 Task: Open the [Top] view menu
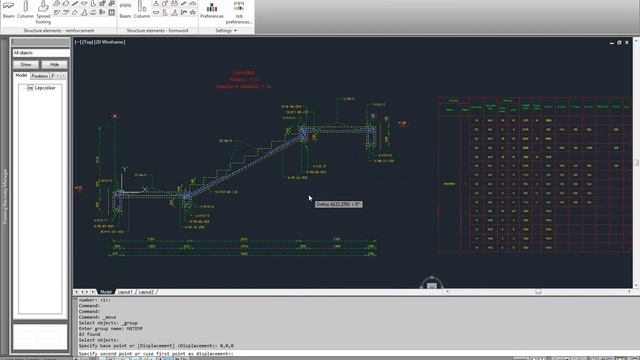coord(87,42)
